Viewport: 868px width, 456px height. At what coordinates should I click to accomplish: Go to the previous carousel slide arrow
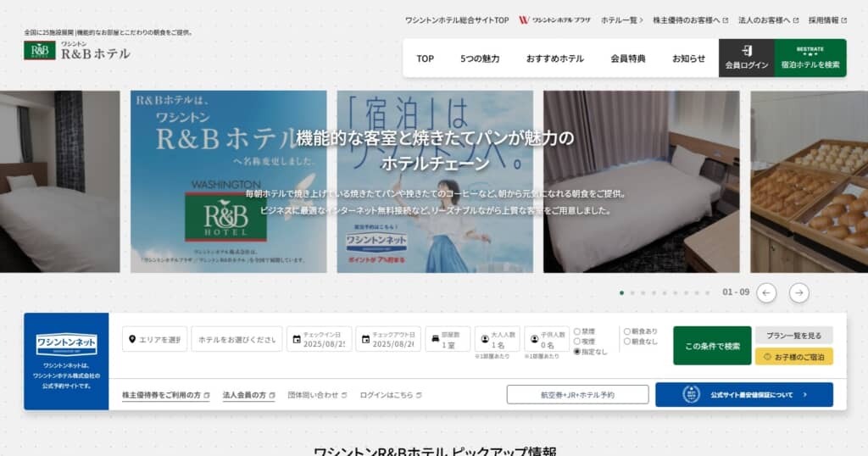coord(766,292)
